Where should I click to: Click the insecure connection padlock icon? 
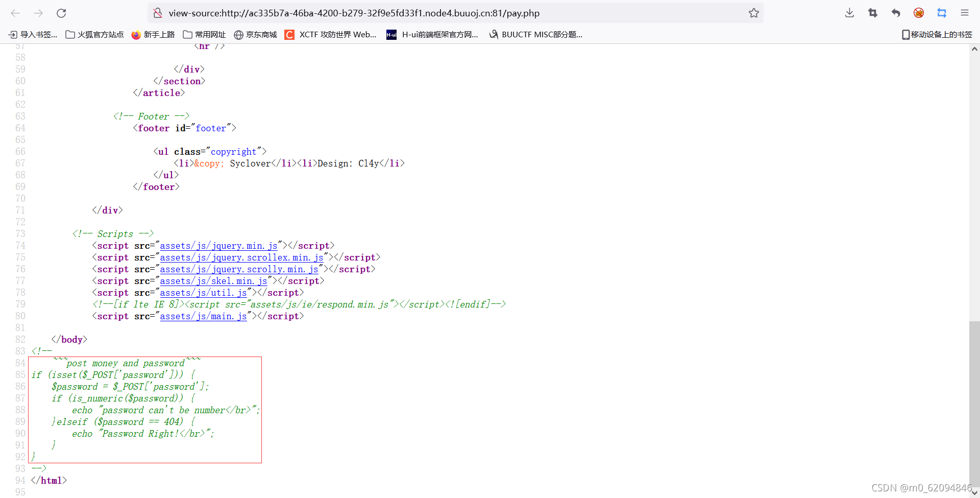pos(158,13)
